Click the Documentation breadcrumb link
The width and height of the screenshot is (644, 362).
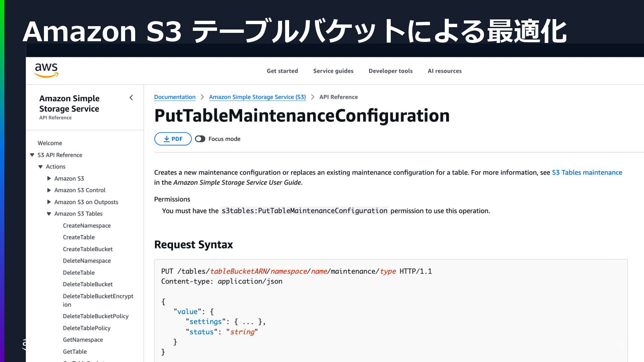click(175, 97)
